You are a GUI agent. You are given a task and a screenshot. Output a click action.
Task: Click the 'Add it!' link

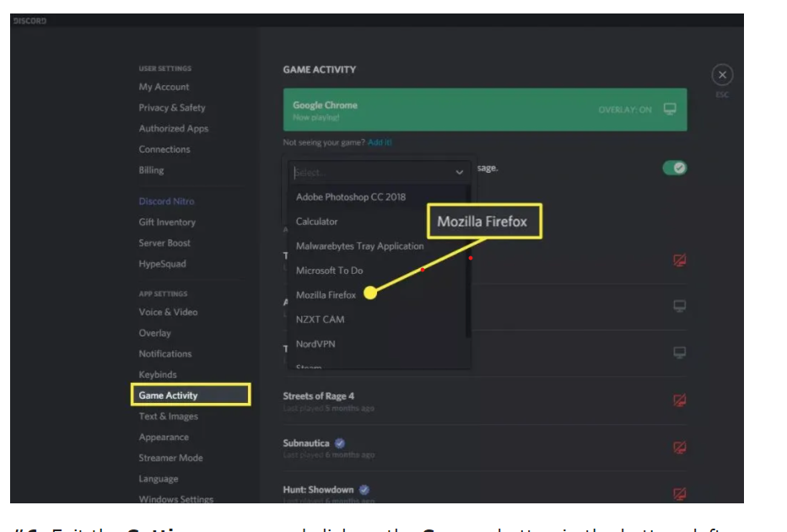[x=380, y=142]
